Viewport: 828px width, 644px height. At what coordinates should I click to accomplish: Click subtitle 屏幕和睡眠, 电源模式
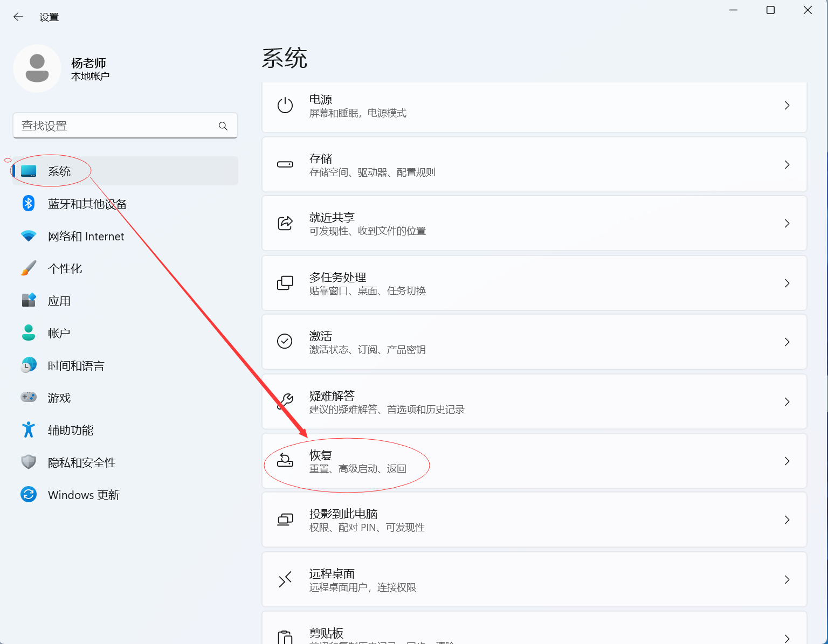[x=358, y=113]
